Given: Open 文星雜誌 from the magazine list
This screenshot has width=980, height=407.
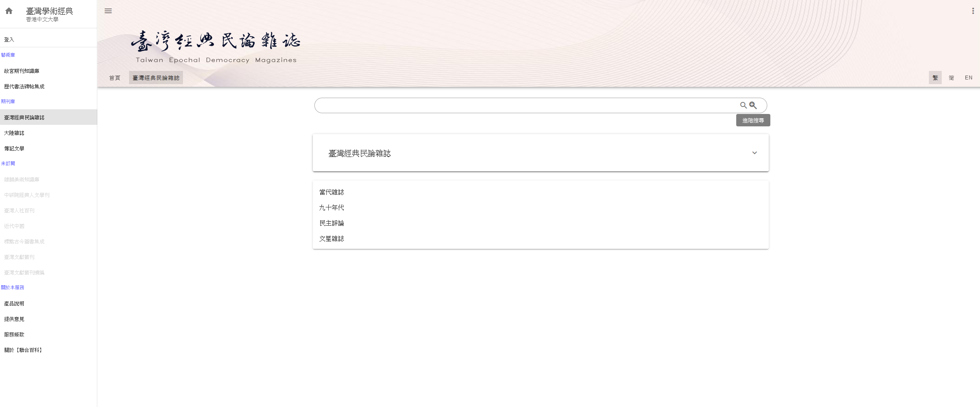Looking at the screenshot, I should pyautogui.click(x=331, y=238).
